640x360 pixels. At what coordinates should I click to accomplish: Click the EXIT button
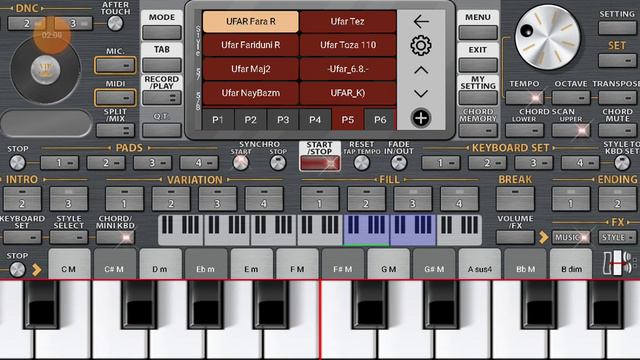click(478, 65)
